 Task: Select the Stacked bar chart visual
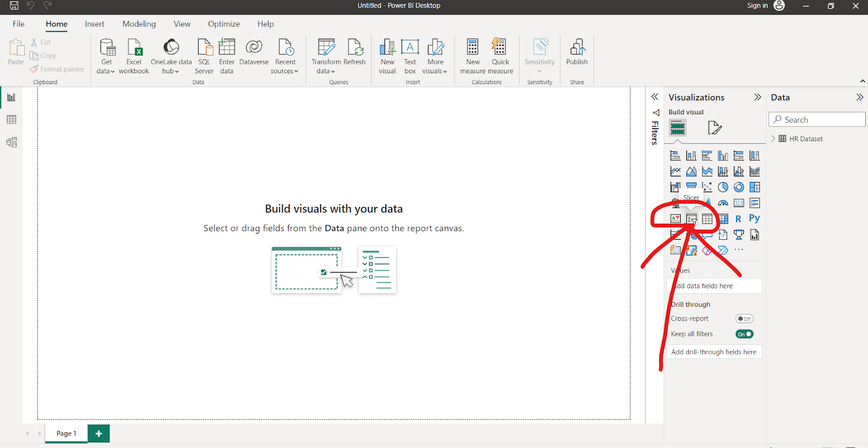pyautogui.click(x=675, y=156)
